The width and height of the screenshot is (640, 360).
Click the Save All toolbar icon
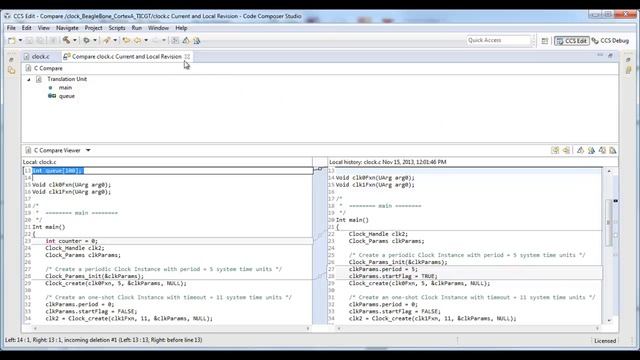point(40,40)
